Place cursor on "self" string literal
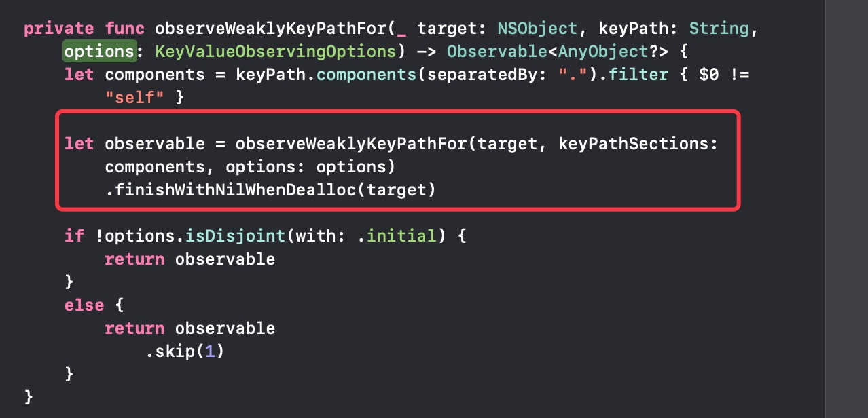 [134, 98]
